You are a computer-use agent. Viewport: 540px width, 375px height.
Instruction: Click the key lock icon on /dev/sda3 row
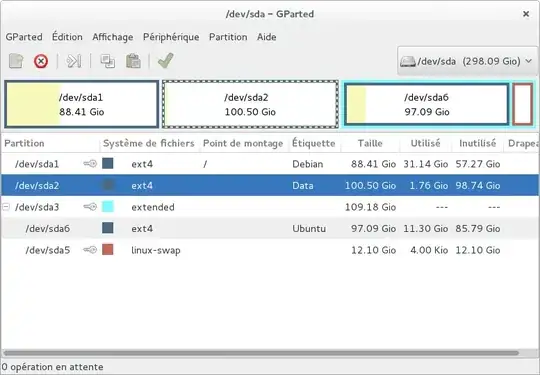coord(90,207)
